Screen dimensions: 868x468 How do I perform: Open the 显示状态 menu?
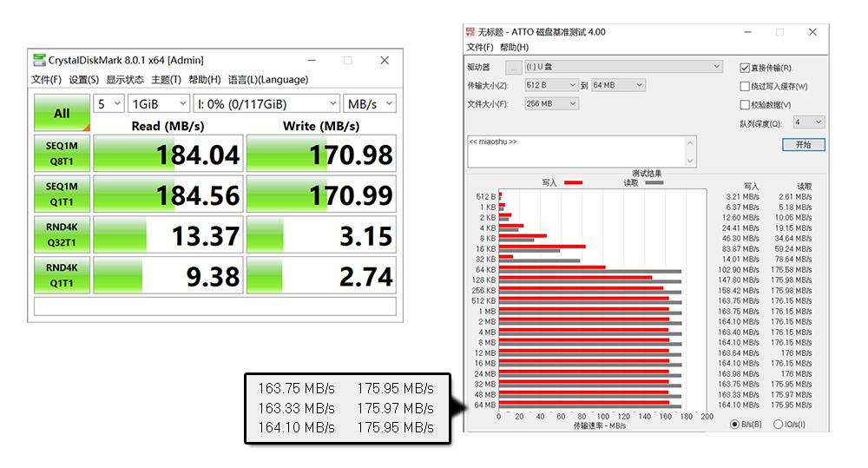click(124, 79)
